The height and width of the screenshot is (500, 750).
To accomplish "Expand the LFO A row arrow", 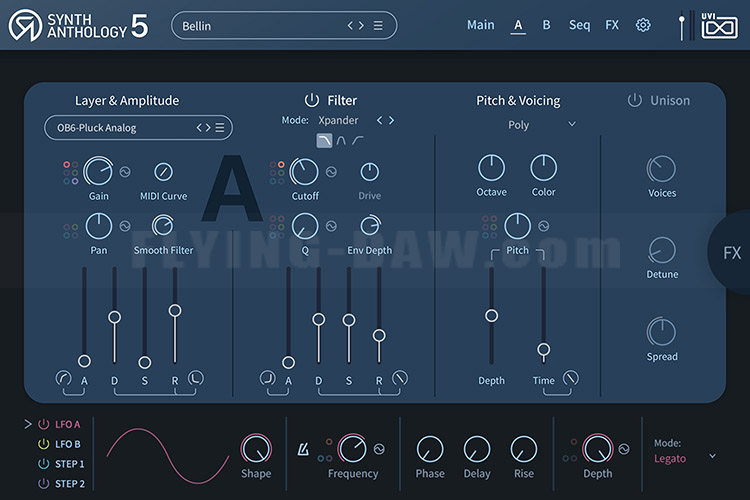I will pyautogui.click(x=28, y=424).
